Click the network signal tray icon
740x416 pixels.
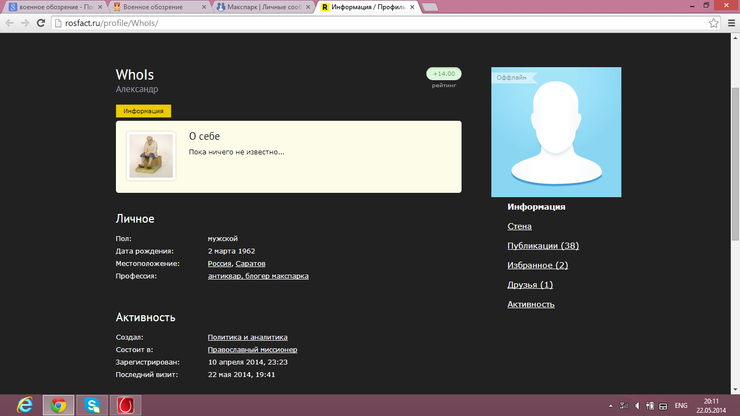(623, 406)
